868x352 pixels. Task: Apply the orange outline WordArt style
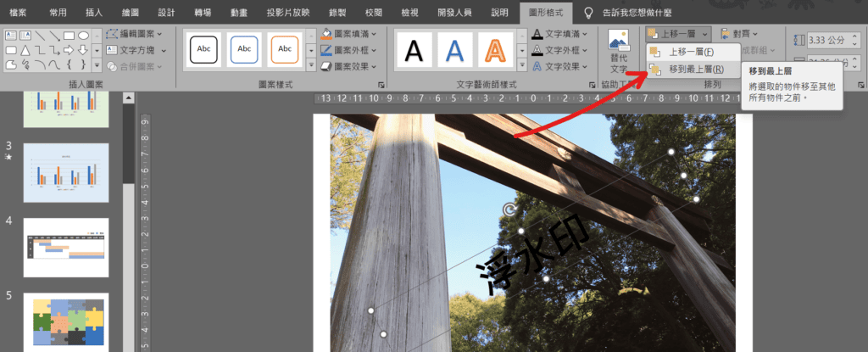point(495,50)
